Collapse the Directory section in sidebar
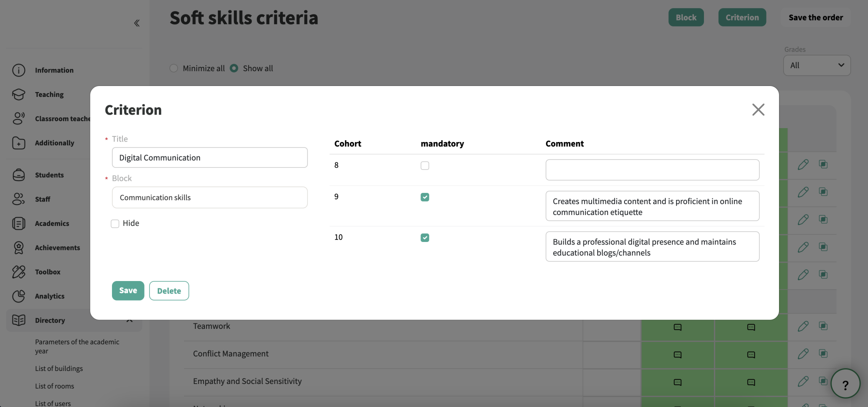Screen dimensions: 868x407 tap(129, 320)
